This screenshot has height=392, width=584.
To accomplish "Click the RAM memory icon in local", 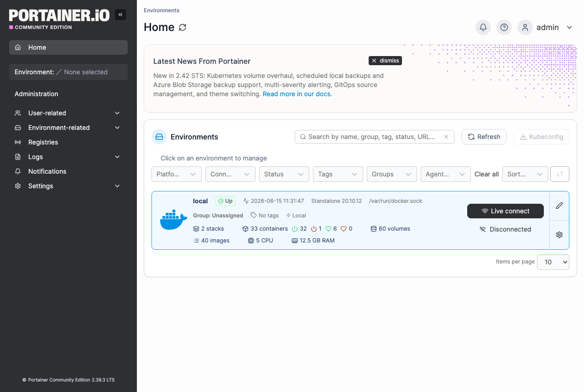I will click(x=295, y=241).
